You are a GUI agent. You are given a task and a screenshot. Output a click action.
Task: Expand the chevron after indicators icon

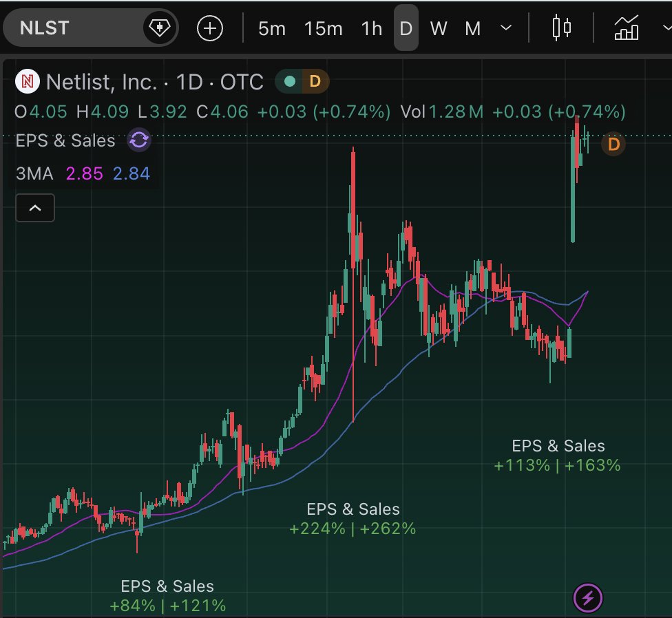pos(666,28)
